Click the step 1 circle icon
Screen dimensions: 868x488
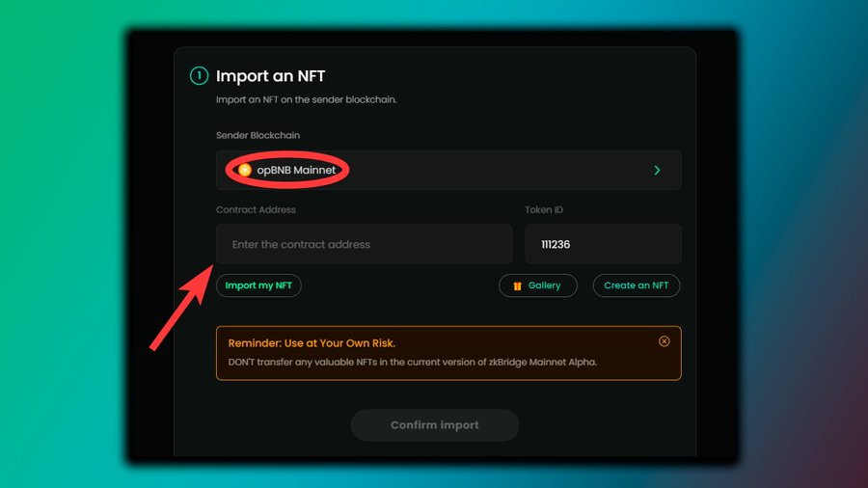[x=200, y=76]
